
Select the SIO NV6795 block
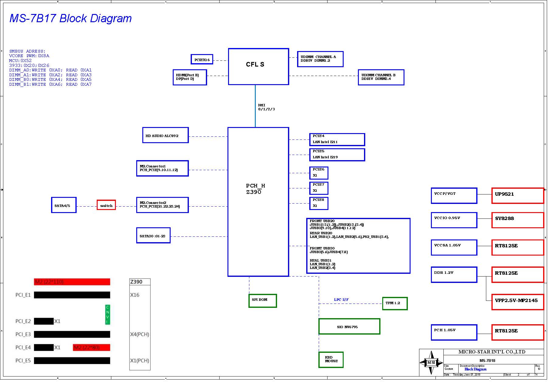click(x=349, y=326)
